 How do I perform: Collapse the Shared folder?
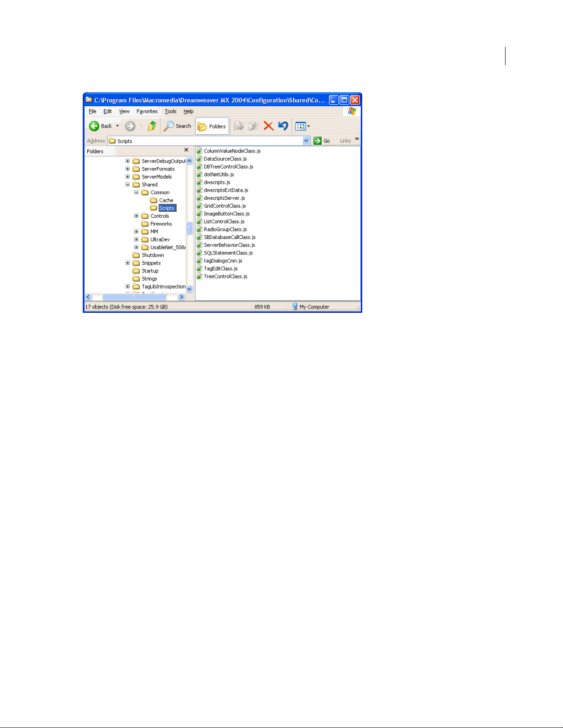(x=127, y=184)
